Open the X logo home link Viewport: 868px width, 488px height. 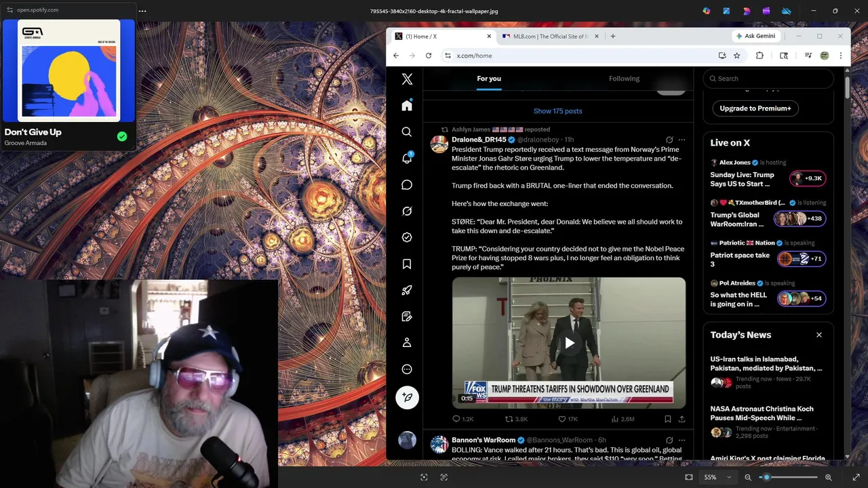[407, 79]
